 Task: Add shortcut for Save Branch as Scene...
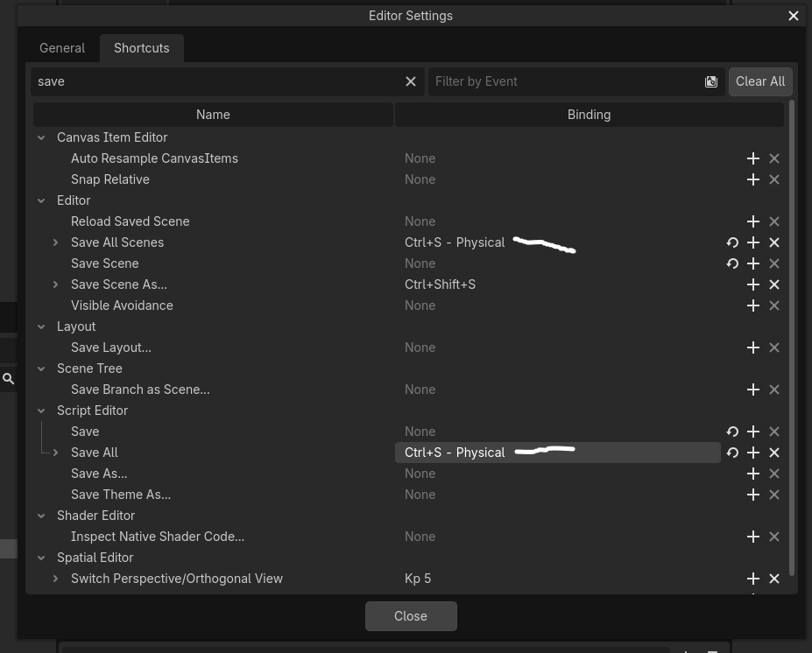pyautogui.click(x=753, y=390)
